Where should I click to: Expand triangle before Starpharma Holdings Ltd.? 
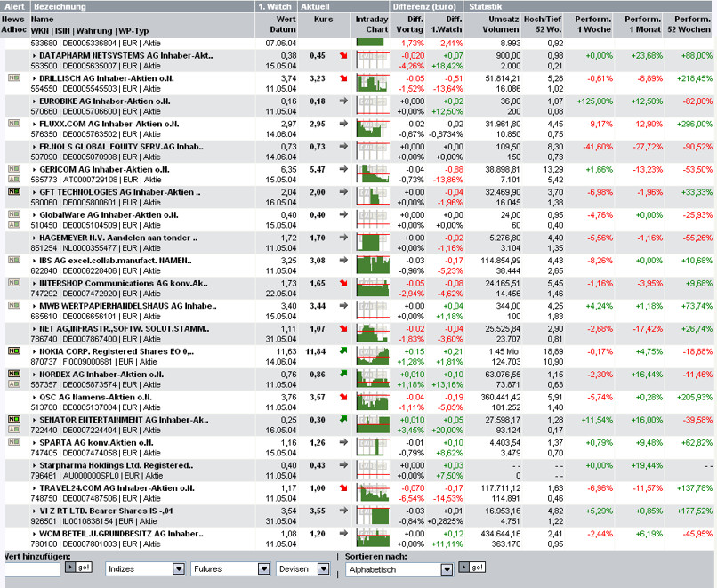point(35,465)
